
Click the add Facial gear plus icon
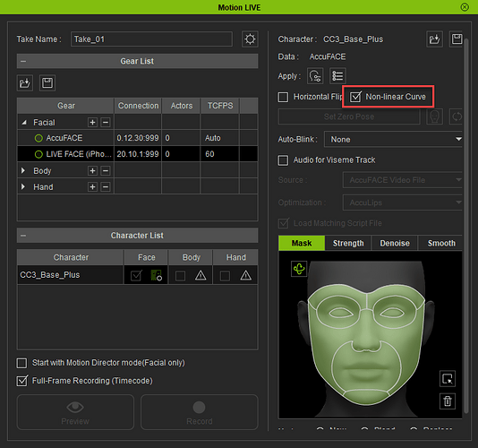click(92, 123)
